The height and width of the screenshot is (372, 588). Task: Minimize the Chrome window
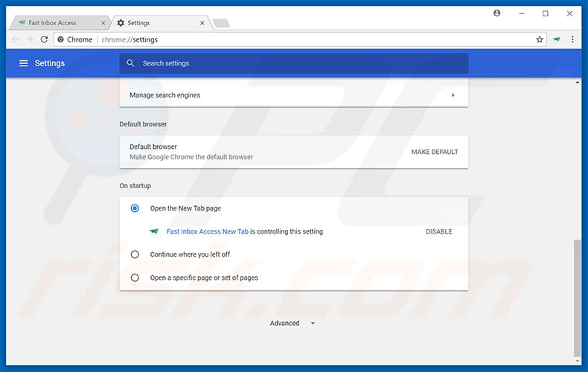521,13
